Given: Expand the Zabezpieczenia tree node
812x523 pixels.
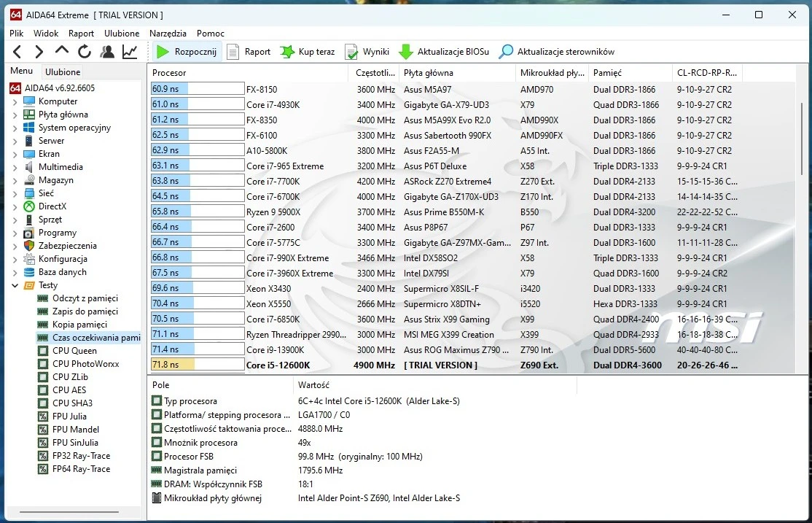Looking at the screenshot, I should coord(15,246).
